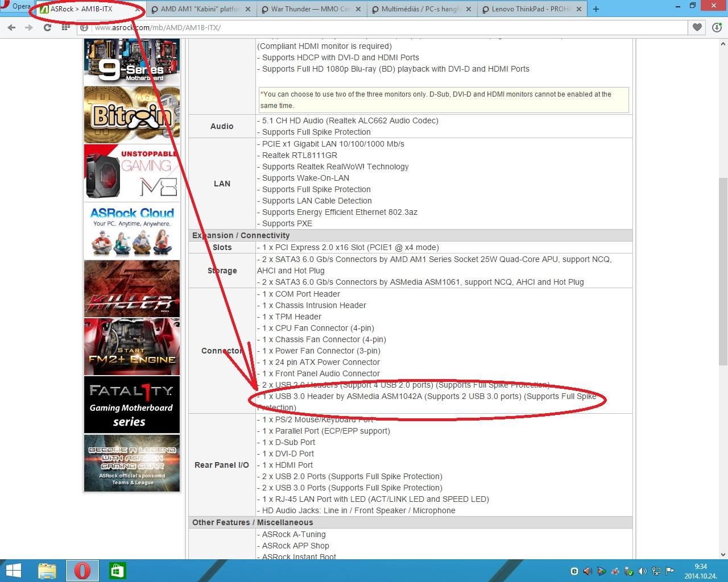Open Fatal1ty Gaming Motherboard series banner
This screenshot has width=728, height=582.
pyautogui.click(x=132, y=405)
